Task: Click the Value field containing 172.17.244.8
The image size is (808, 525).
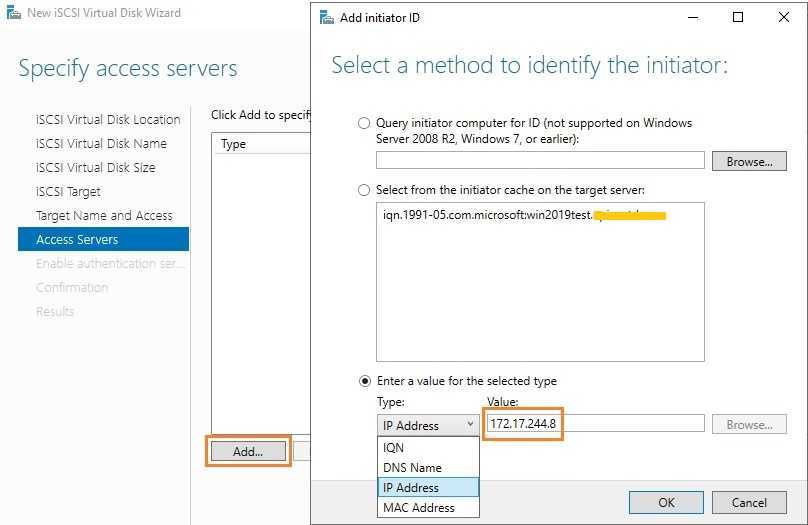Action: (x=595, y=424)
